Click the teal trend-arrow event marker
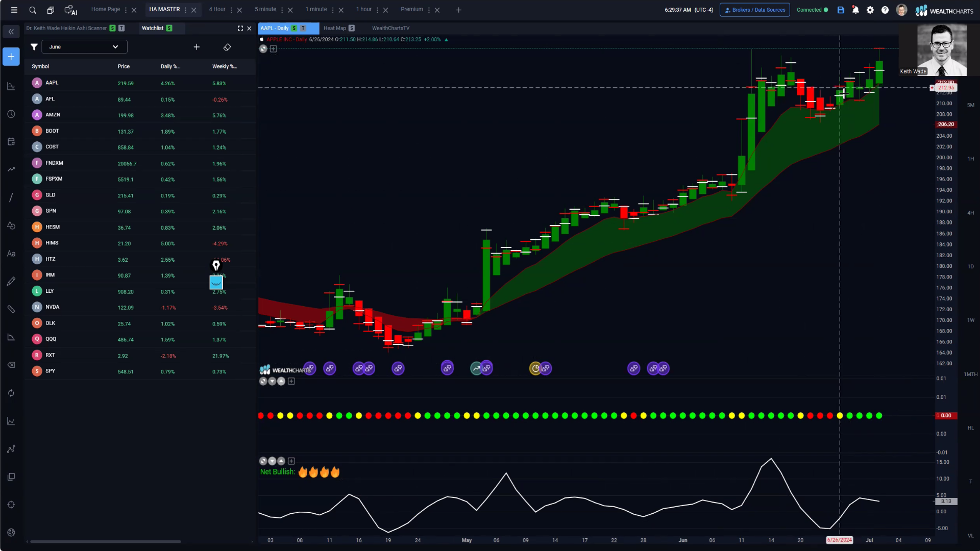 coord(476,368)
